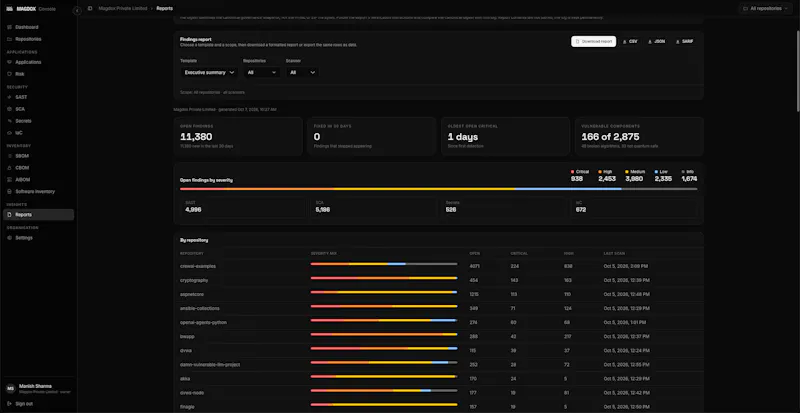This screenshot has width=800, height=413.
Task: Click the Applications sidebar icon
Action: [x=10, y=62]
